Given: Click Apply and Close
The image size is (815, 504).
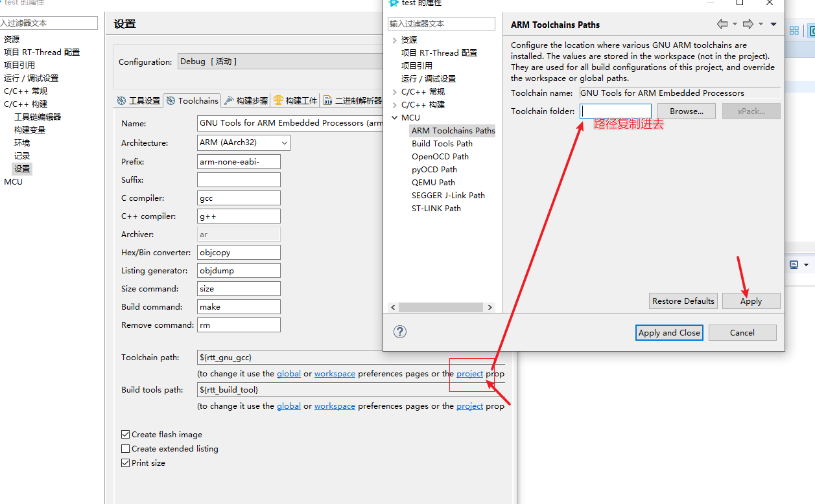Looking at the screenshot, I should 669,332.
